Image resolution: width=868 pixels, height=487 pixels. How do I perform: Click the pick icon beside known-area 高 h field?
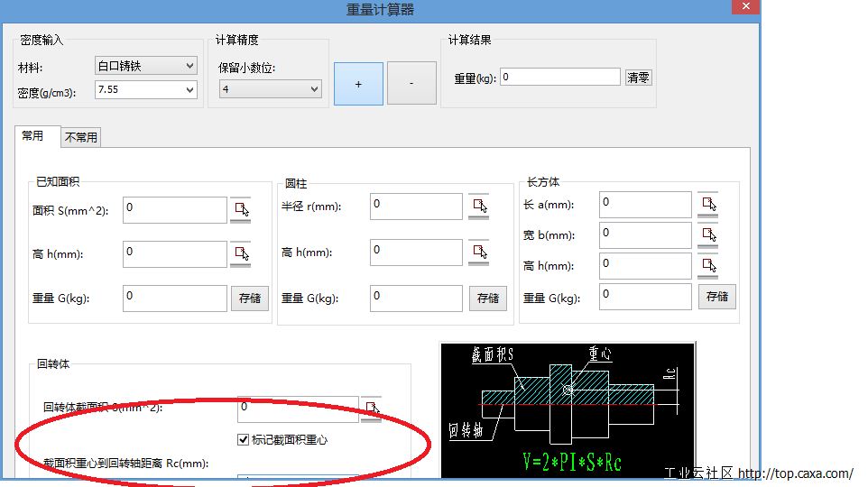pos(241,254)
